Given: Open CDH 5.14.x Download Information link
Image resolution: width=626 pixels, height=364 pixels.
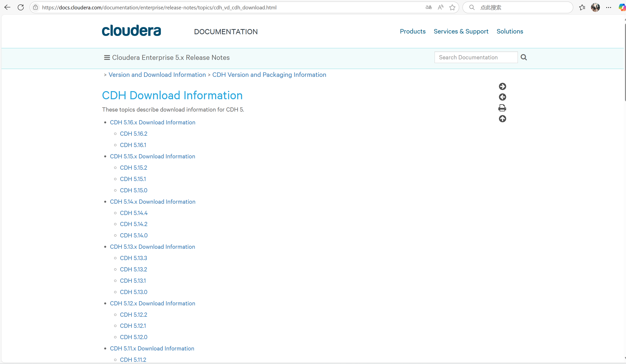Looking at the screenshot, I should coord(152,202).
